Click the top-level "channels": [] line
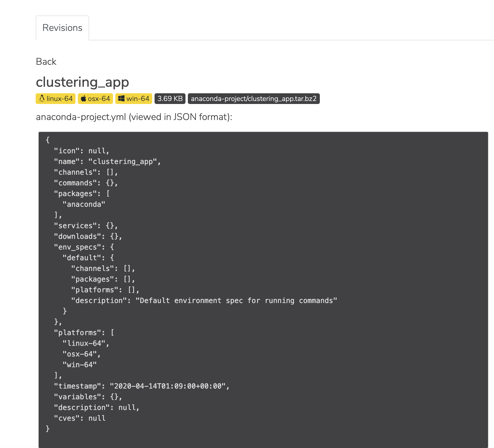The height and width of the screenshot is (448, 494). click(86, 172)
